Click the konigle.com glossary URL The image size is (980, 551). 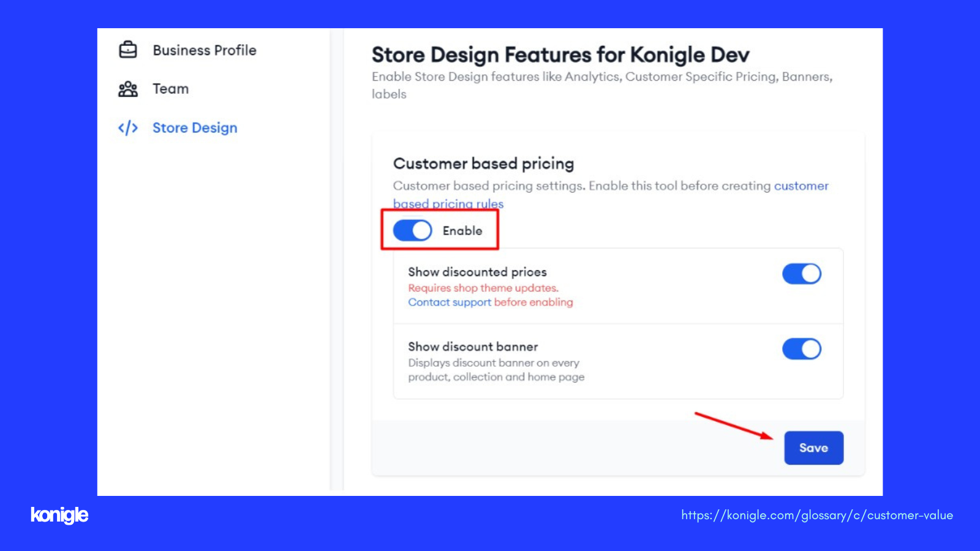tap(817, 515)
